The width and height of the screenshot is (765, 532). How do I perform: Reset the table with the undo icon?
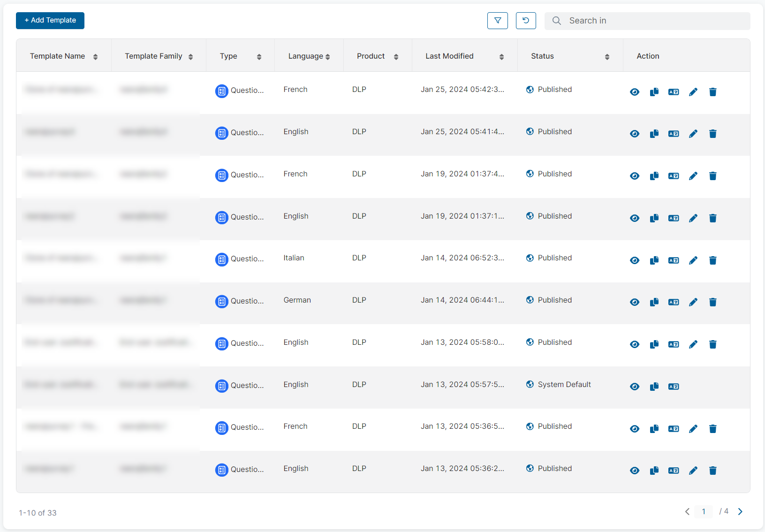coord(526,21)
